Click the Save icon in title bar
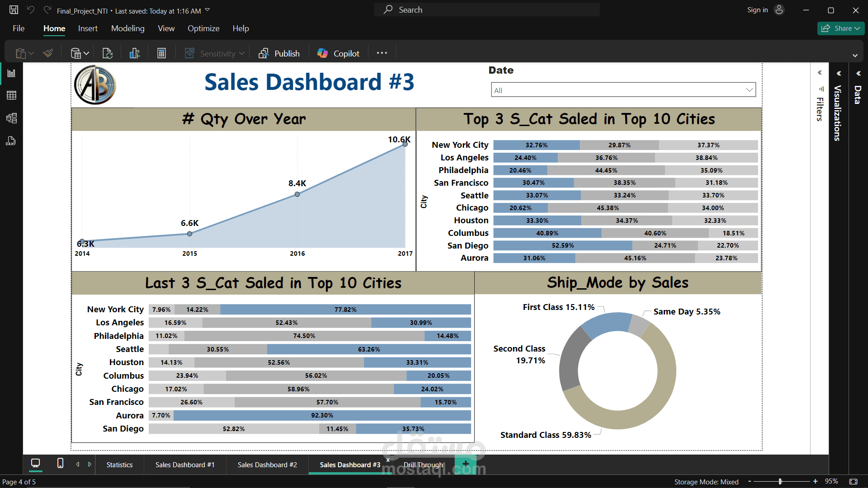 [x=14, y=10]
